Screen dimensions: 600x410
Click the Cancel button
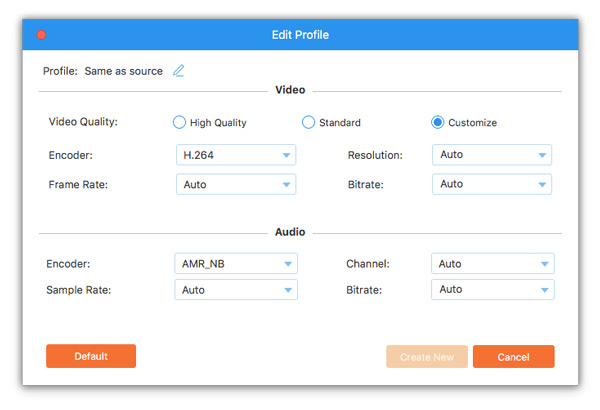[513, 357]
